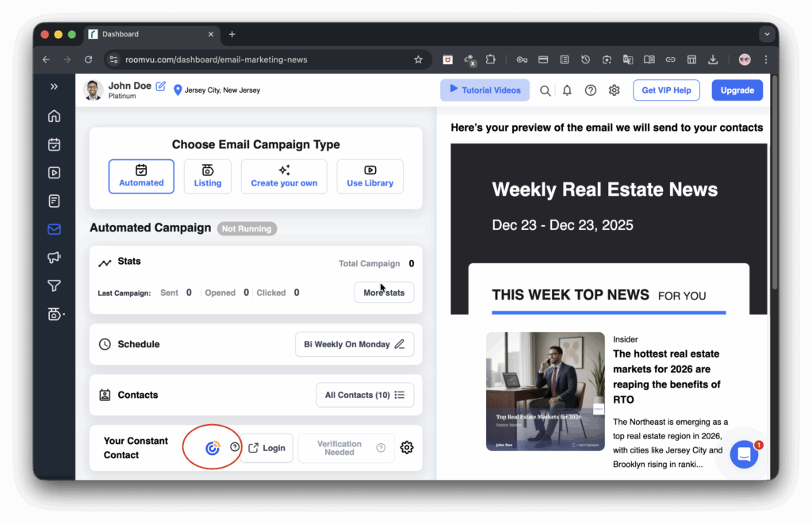This screenshot has height=524, width=812.
Task: Click the news article thumbnail image
Action: [x=546, y=392]
